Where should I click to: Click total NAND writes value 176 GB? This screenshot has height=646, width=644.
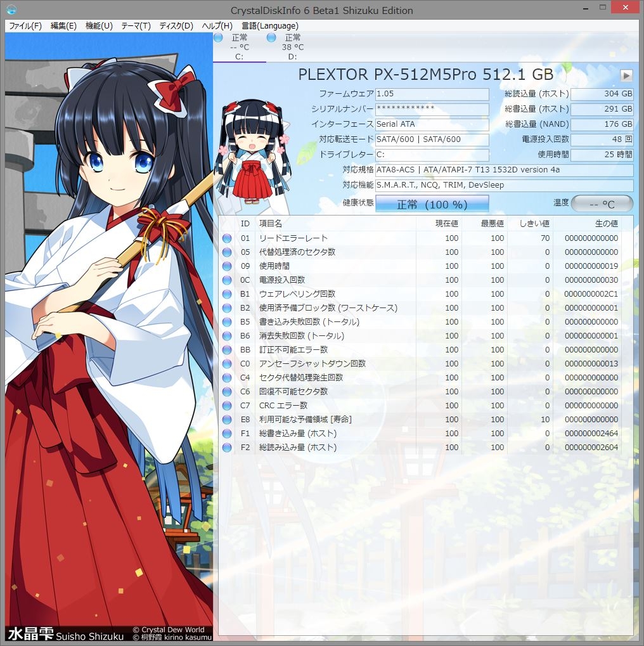[x=602, y=124]
